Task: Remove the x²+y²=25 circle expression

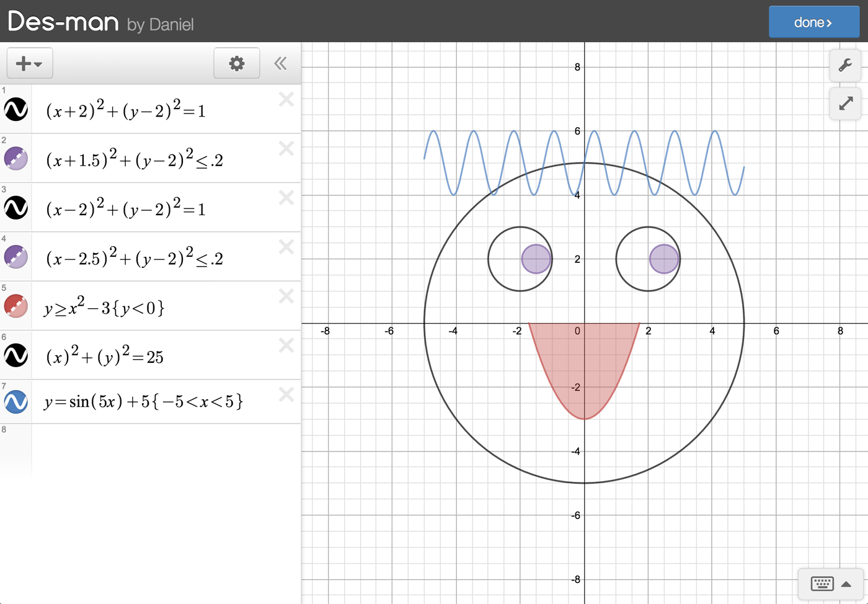Action: [x=286, y=345]
